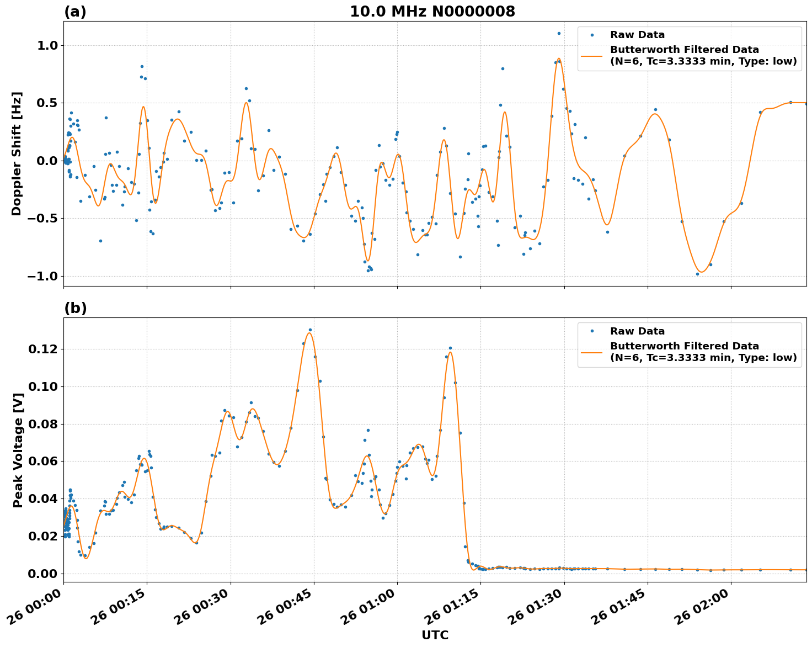This screenshot has height=647, width=812.
Task: Select "Butterworth Filtered Data" legend entry in panel (b)
Action: coord(703,352)
